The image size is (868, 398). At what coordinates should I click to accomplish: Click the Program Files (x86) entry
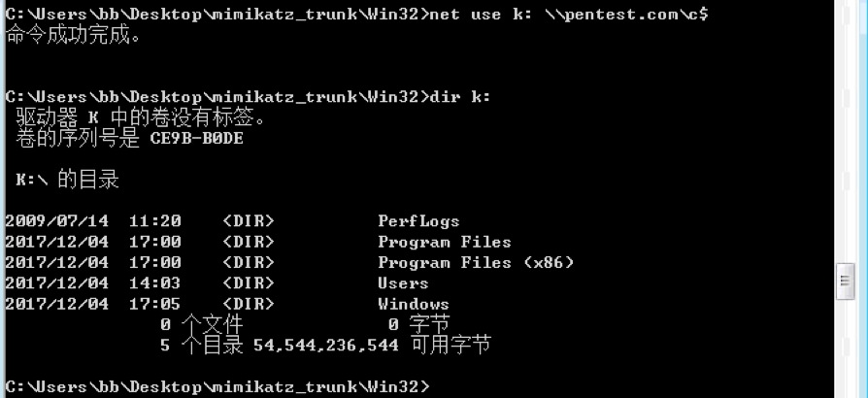click(x=476, y=262)
